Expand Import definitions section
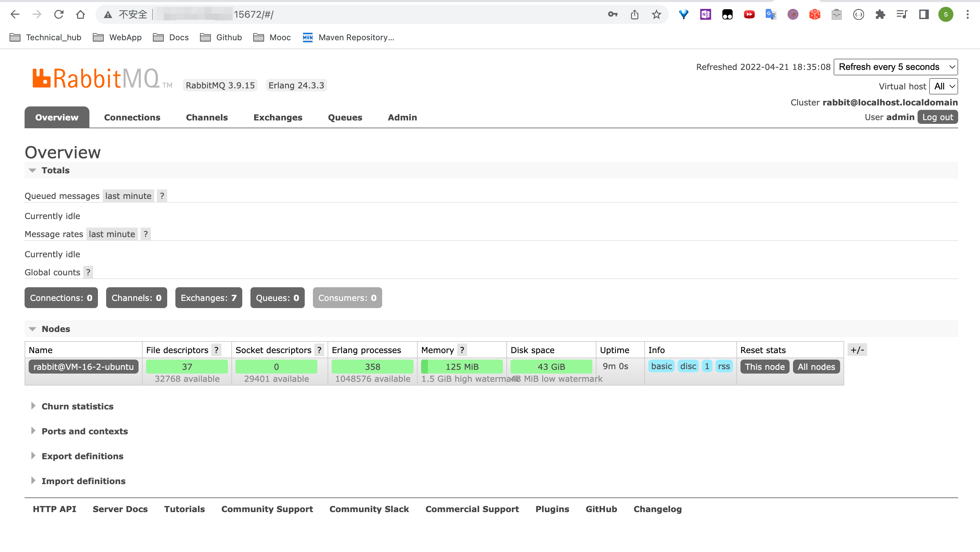This screenshot has height=552, width=980. point(83,481)
